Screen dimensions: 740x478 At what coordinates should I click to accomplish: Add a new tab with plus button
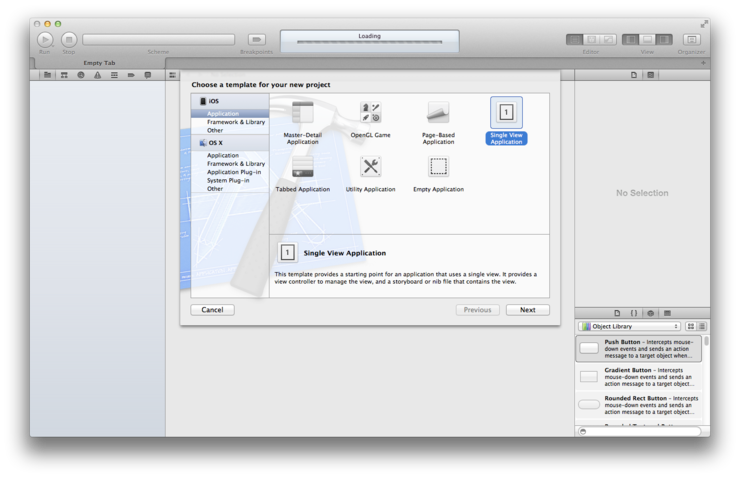tap(703, 63)
